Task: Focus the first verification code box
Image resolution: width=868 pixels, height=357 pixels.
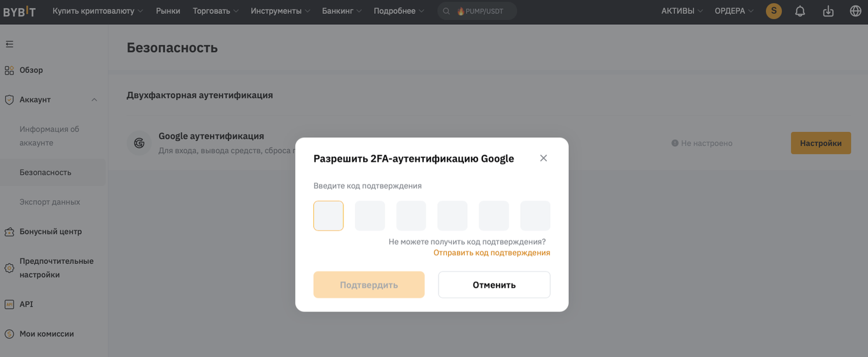Action: coord(329,215)
